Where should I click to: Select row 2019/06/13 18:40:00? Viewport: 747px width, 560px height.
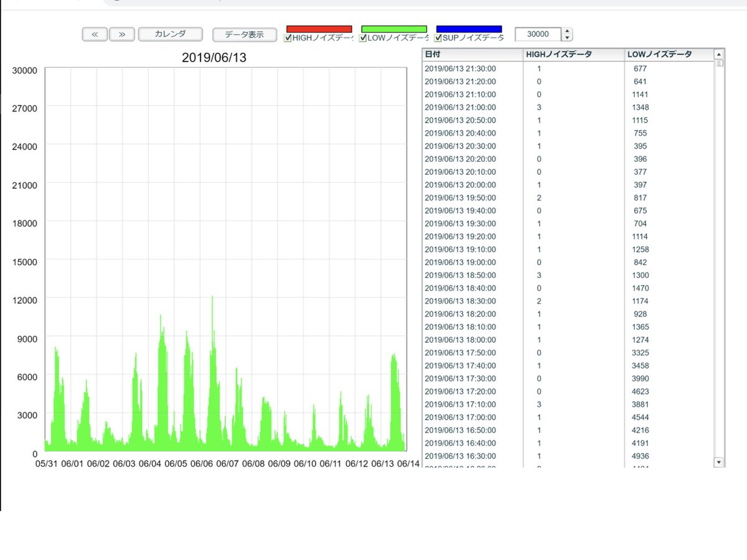568,288
